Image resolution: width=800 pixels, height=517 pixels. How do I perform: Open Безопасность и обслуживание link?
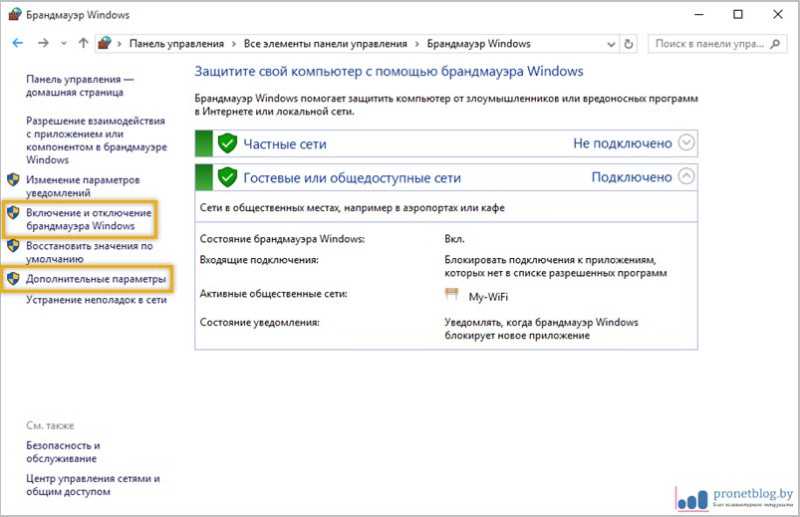click(x=63, y=452)
